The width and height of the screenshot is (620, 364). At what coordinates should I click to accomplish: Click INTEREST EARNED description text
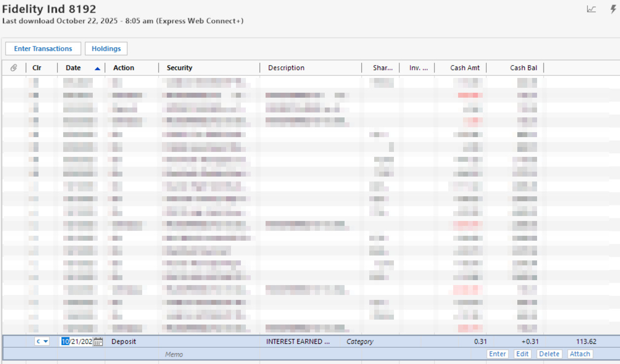(x=298, y=341)
